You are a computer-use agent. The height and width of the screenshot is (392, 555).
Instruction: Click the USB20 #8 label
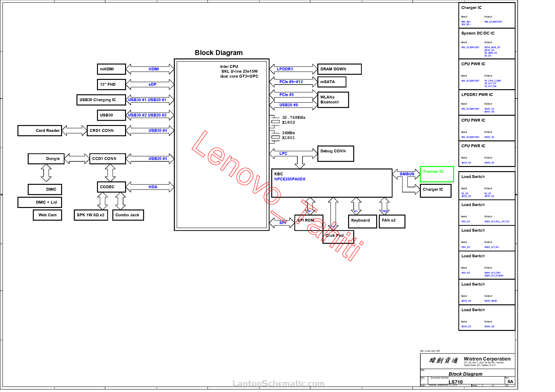(x=289, y=105)
